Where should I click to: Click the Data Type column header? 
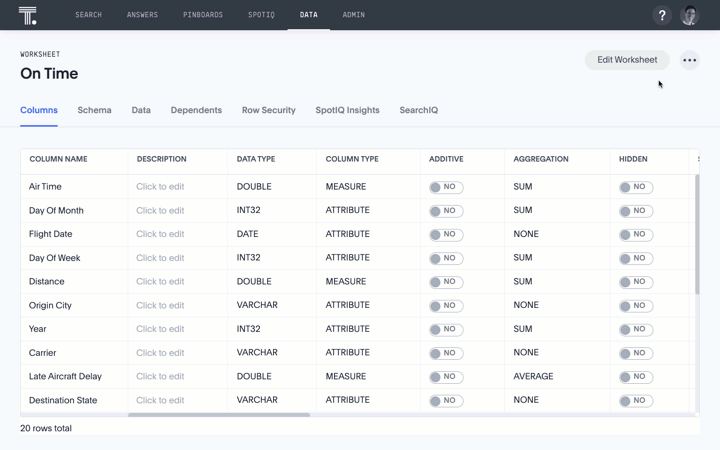click(256, 159)
